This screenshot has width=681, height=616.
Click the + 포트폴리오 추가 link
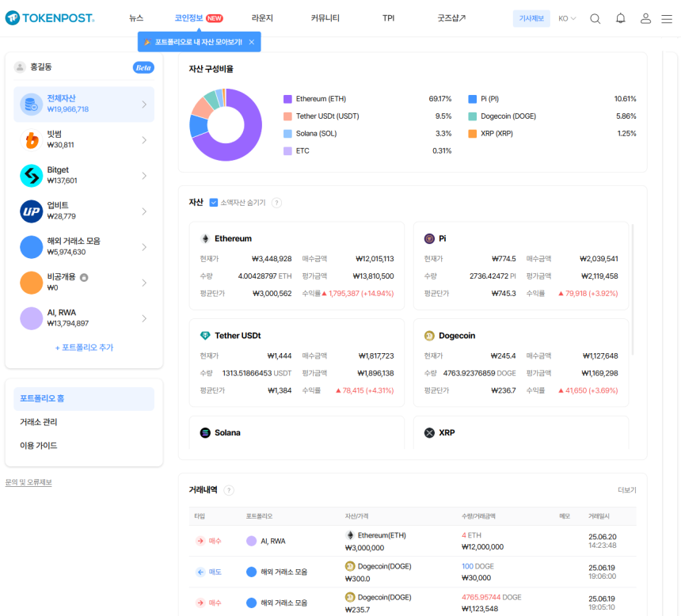pos(84,348)
